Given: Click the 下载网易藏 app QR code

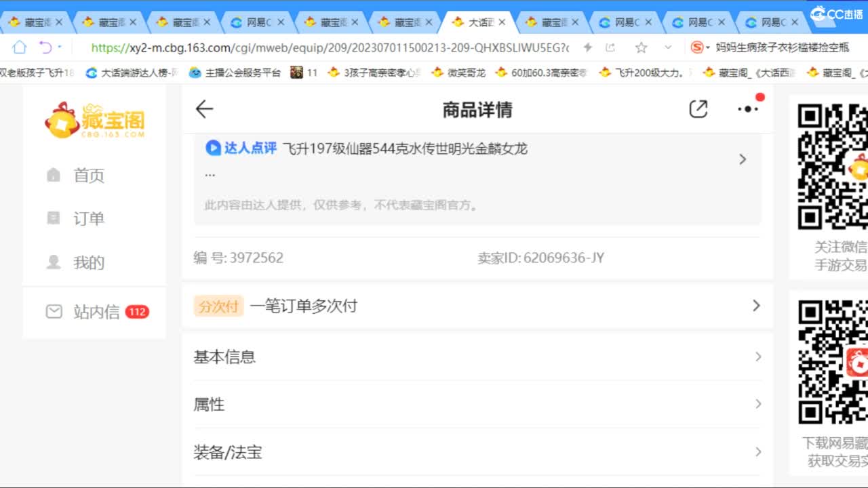Looking at the screenshot, I should [x=833, y=363].
